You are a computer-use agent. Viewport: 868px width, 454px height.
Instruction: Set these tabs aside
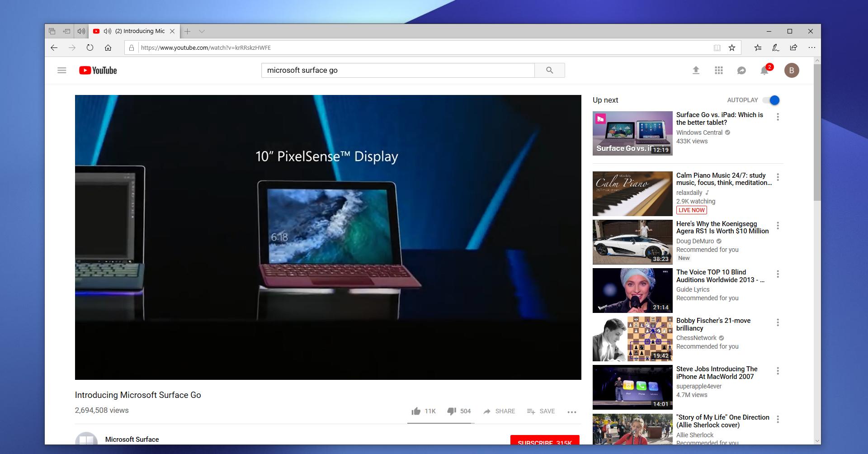(66, 31)
